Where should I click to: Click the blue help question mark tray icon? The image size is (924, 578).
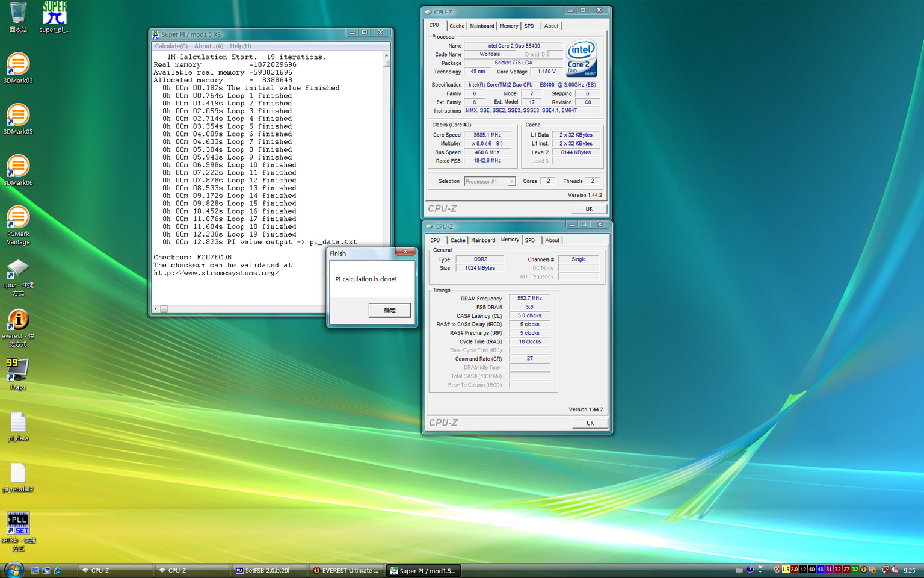[x=750, y=570]
